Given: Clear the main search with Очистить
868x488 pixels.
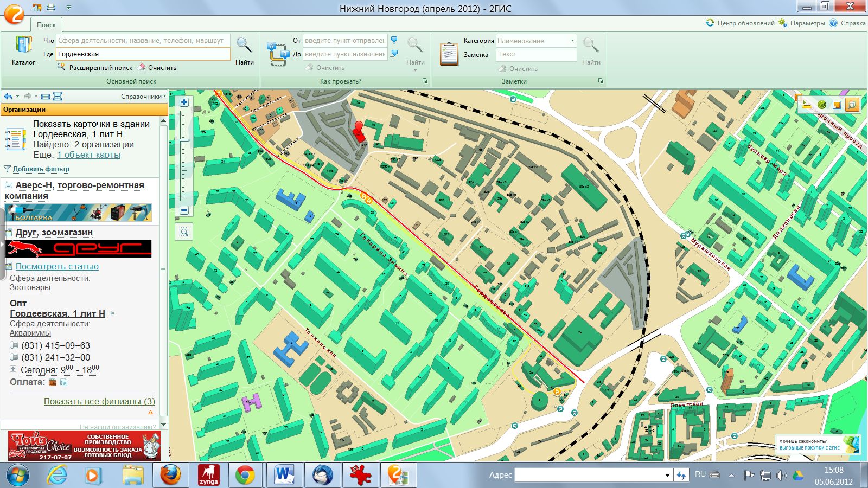Looking at the screenshot, I should tap(157, 68).
